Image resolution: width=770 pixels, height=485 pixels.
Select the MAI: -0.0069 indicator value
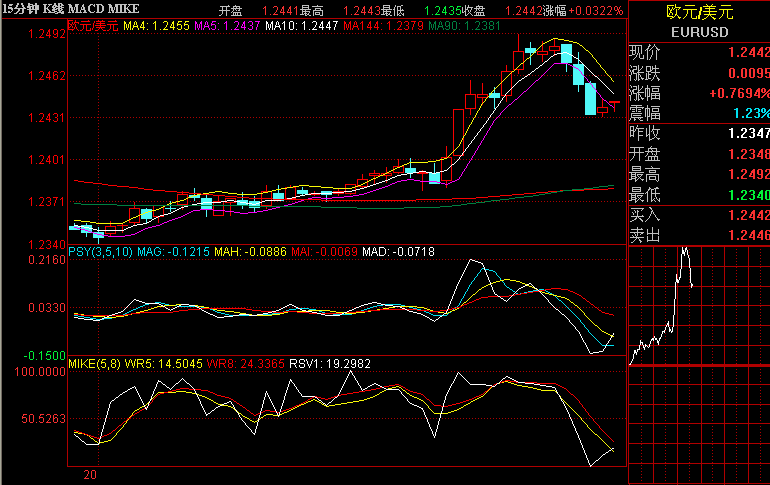coord(324,252)
